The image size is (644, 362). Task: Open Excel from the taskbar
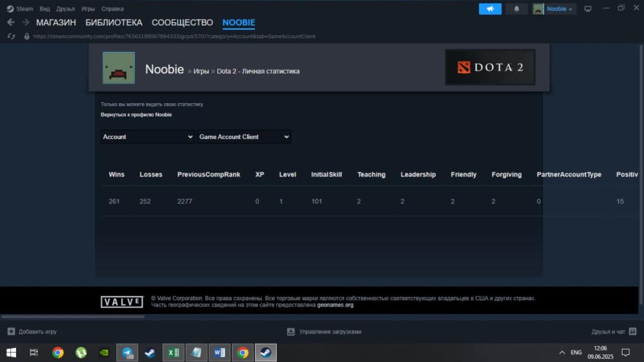click(x=174, y=352)
